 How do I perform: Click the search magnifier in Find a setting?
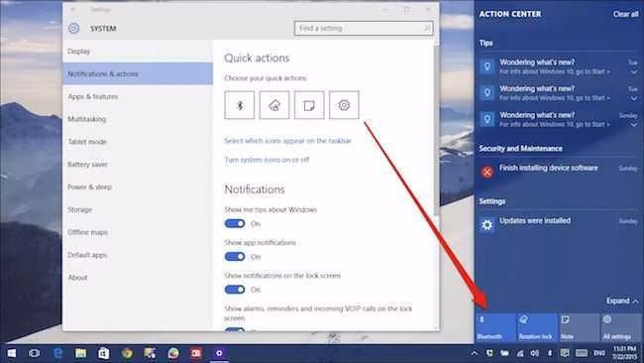click(427, 28)
